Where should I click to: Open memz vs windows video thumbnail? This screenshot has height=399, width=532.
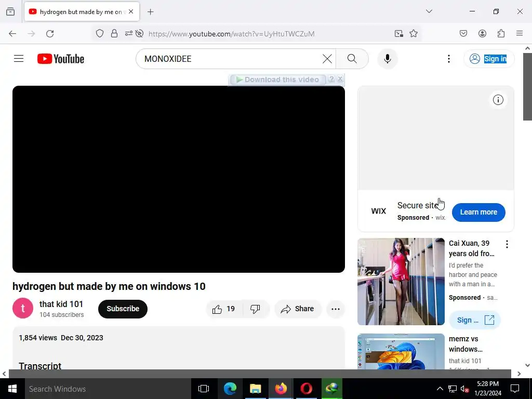pos(401,352)
